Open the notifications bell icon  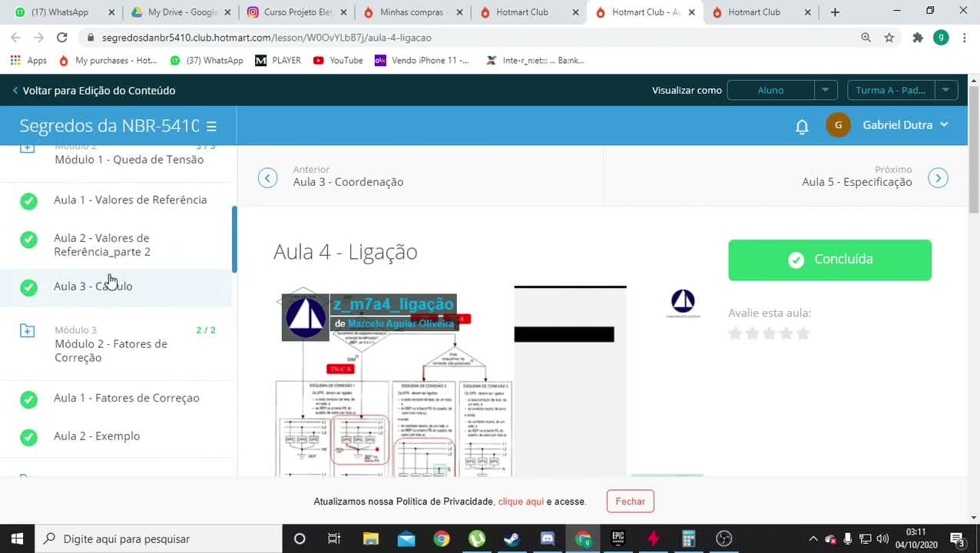click(802, 127)
